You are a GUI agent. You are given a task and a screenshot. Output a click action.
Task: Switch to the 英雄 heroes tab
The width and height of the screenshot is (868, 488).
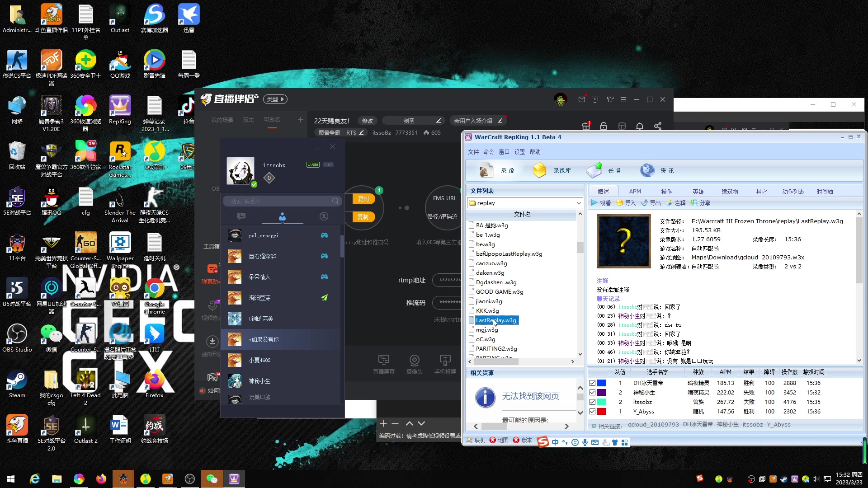[x=698, y=192]
